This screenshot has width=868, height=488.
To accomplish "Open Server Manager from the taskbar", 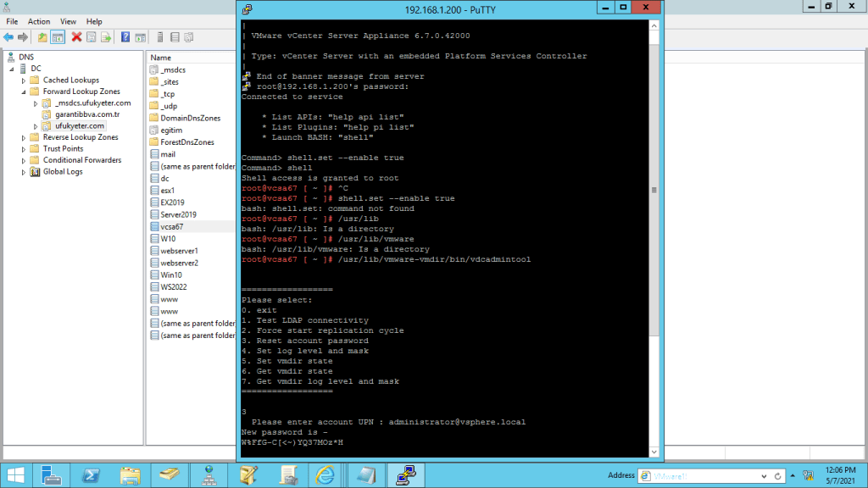I will click(51, 476).
